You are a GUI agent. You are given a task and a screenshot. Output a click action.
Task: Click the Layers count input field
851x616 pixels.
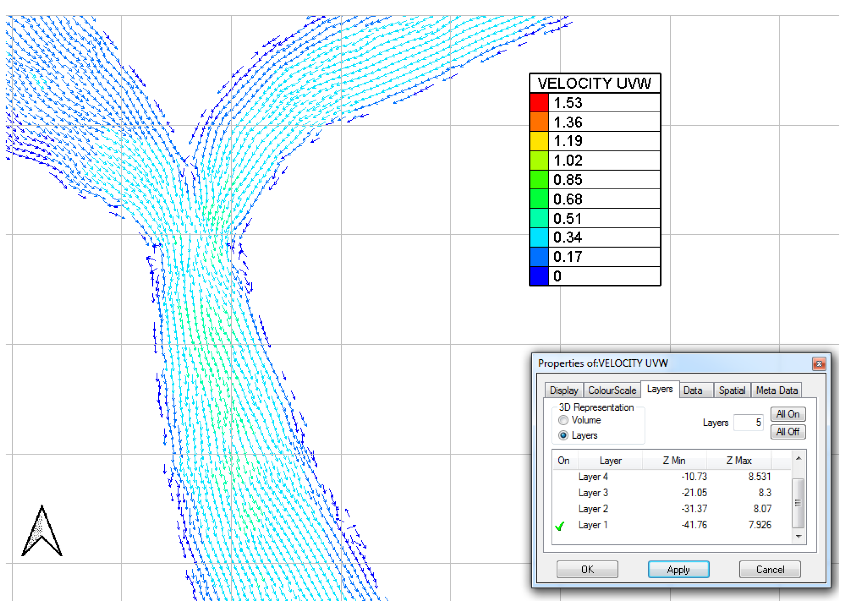tap(749, 423)
